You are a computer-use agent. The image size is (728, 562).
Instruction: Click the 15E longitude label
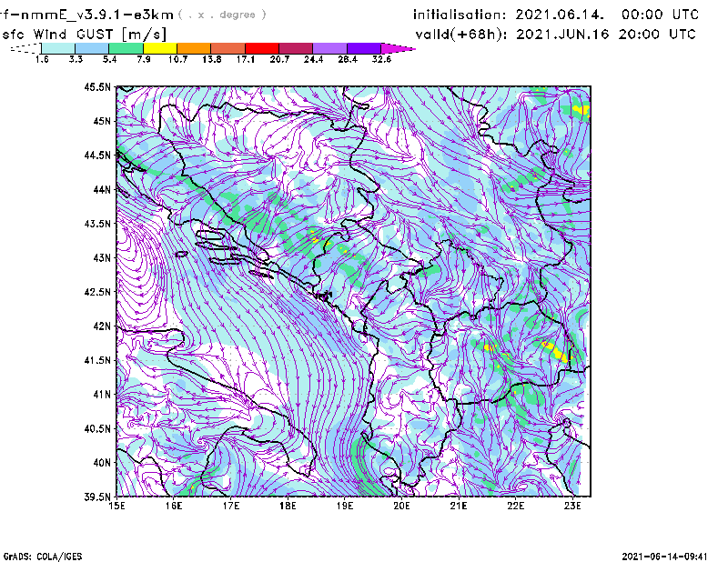[116, 506]
